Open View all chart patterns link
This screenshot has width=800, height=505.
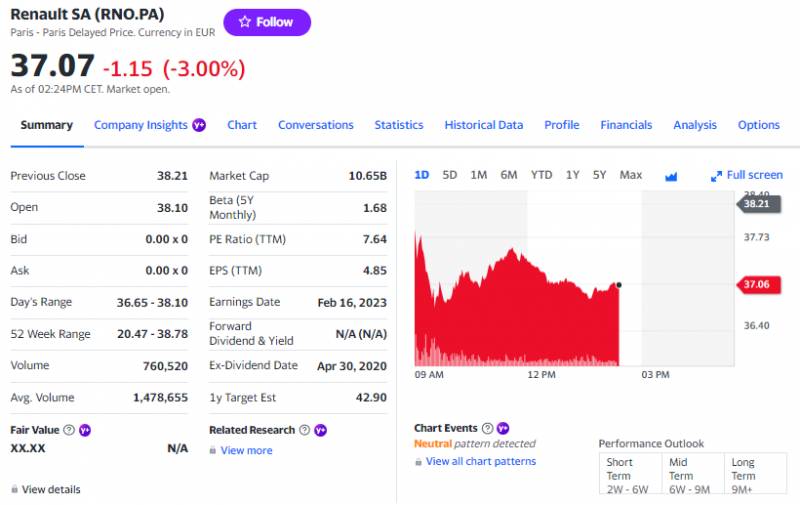click(481, 461)
